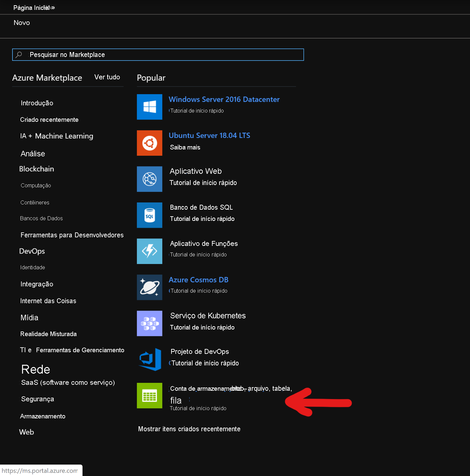The image size is (470, 476).
Task: Open quick start tutorial under Serviço de Kubernetes
Action: 202,328
